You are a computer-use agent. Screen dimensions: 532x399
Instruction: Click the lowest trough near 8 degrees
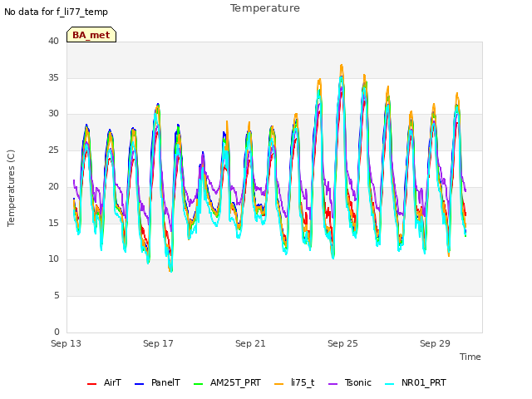[170, 271]
